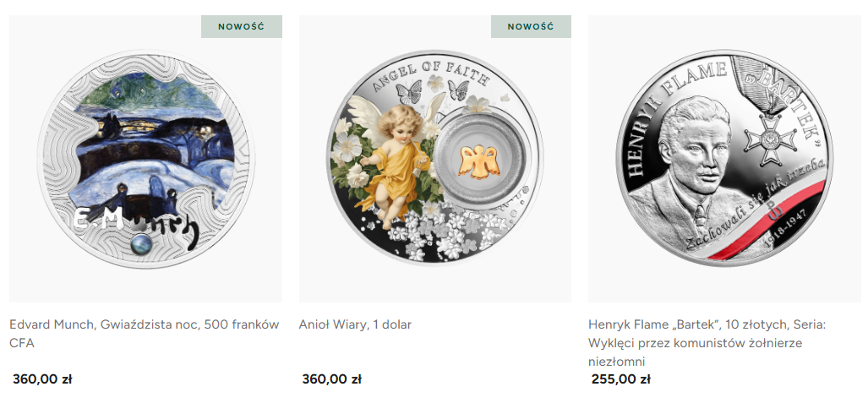Click the 255,00 zł price
This screenshot has height=403, width=868.
[x=620, y=379]
